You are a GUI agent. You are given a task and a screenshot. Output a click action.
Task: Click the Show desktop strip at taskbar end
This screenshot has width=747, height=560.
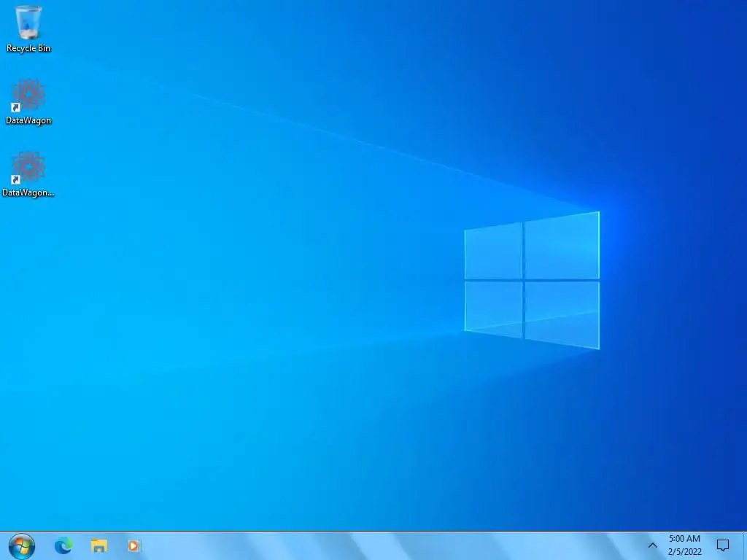(x=745, y=545)
